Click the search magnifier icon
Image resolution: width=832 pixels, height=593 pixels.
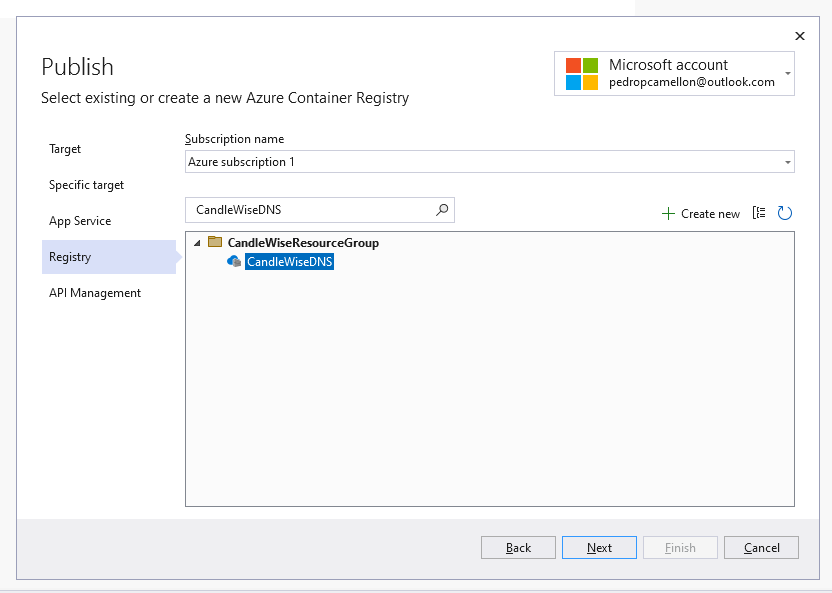pos(441,210)
